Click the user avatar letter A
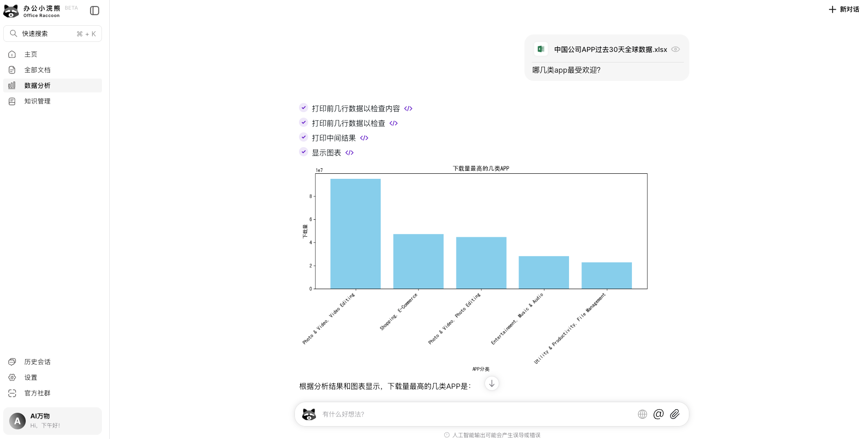Viewport: 868px width, 439px height. point(17,421)
